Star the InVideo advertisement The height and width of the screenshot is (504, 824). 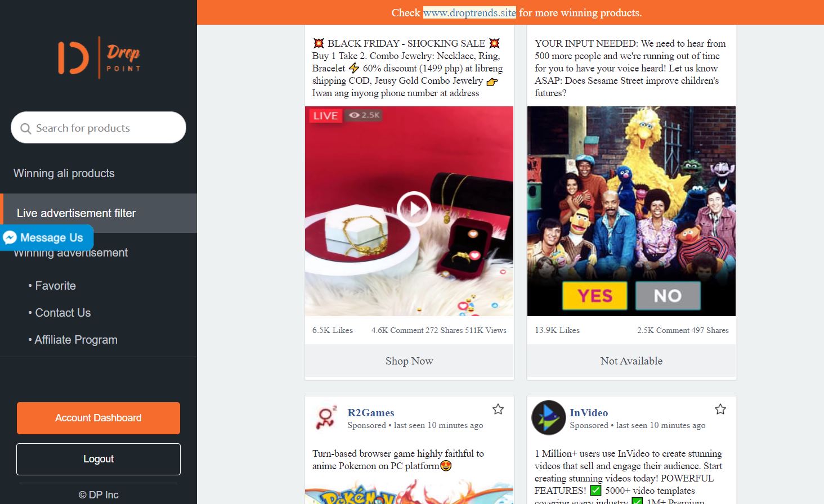coord(720,409)
